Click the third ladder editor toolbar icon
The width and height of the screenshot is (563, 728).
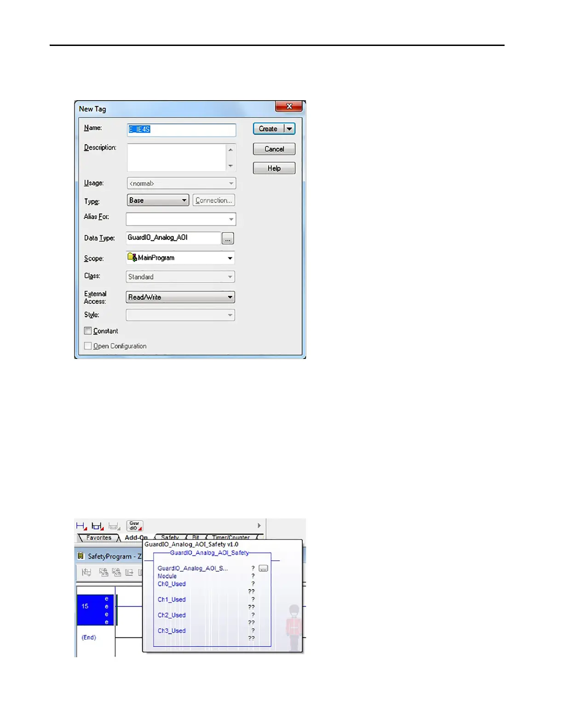pos(116,572)
